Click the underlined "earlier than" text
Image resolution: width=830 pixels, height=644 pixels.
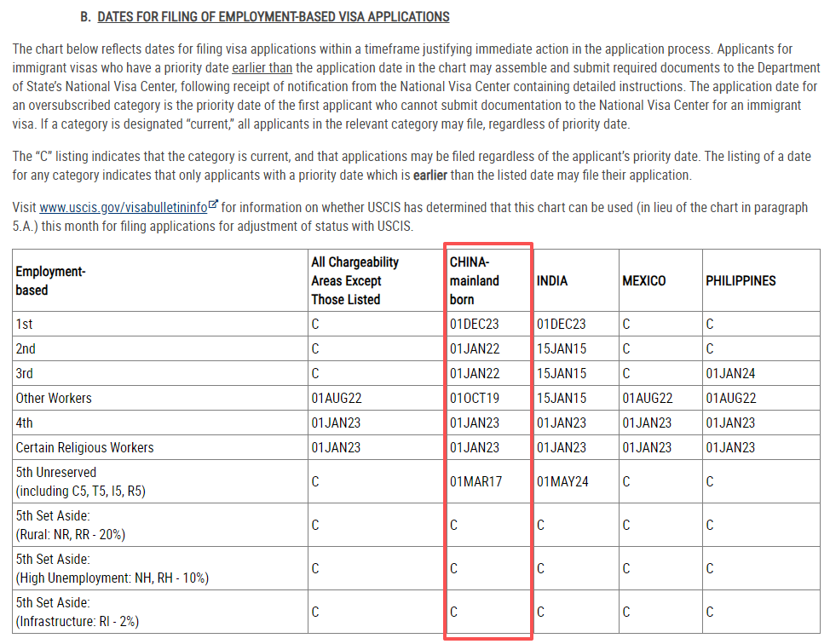(x=262, y=69)
